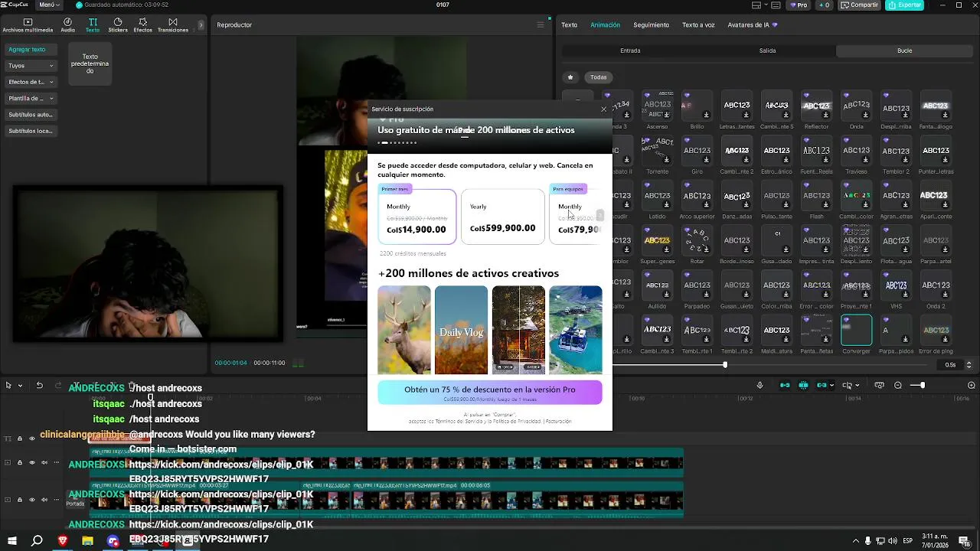
Task: Open the CapCut Menú dropdown
Action: (49, 5)
